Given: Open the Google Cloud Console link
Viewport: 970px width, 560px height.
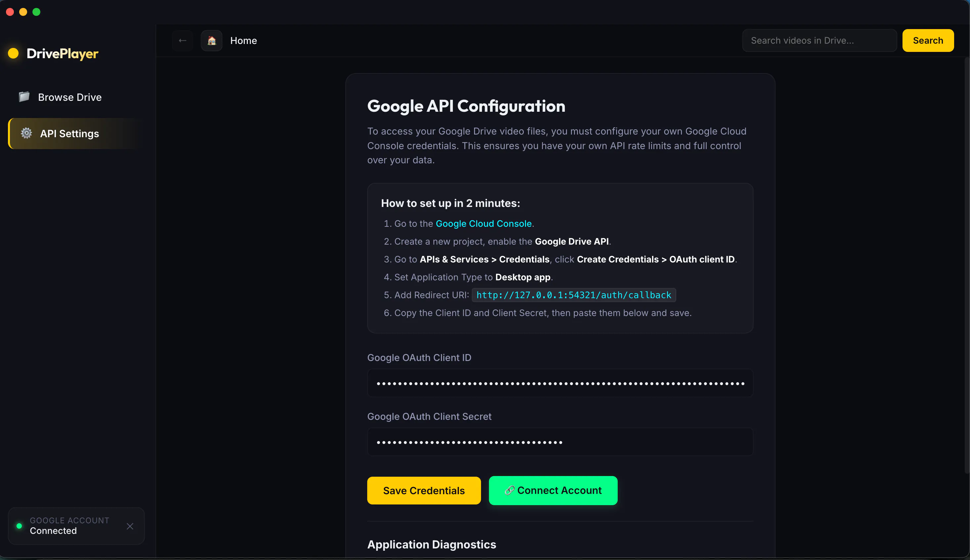Looking at the screenshot, I should point(483,223).
